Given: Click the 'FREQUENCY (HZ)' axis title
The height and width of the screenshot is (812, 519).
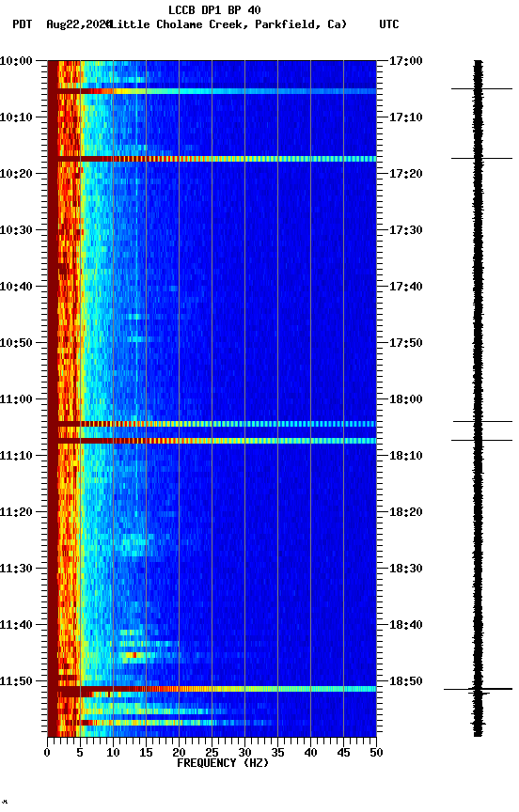Looking at the screenshot, I should 223,764.
